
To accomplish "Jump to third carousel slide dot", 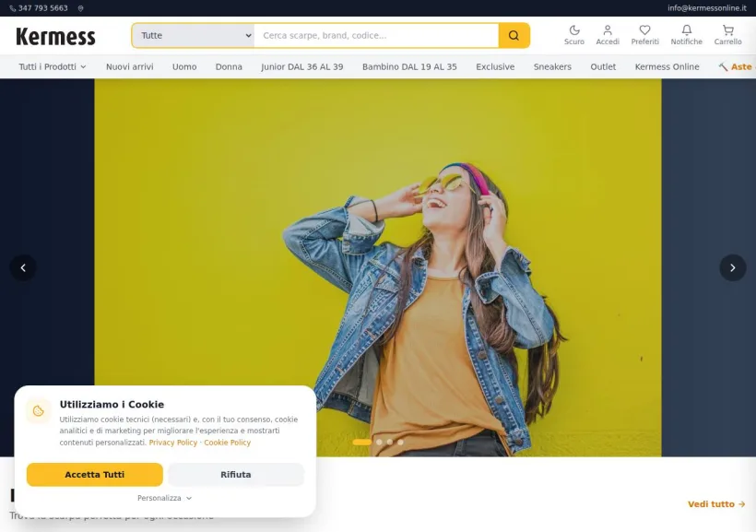I will (x=390, y=442).
